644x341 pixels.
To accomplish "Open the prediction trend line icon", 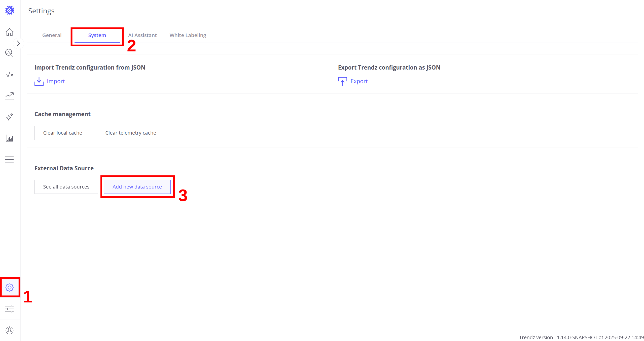I will point(10,96).
